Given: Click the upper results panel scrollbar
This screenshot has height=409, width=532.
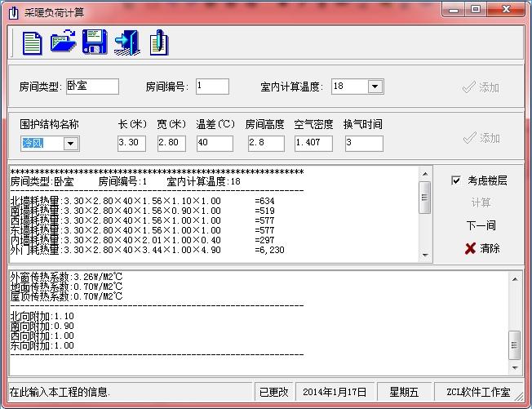Looking at the screenshot, I should (x=424, y=198).
